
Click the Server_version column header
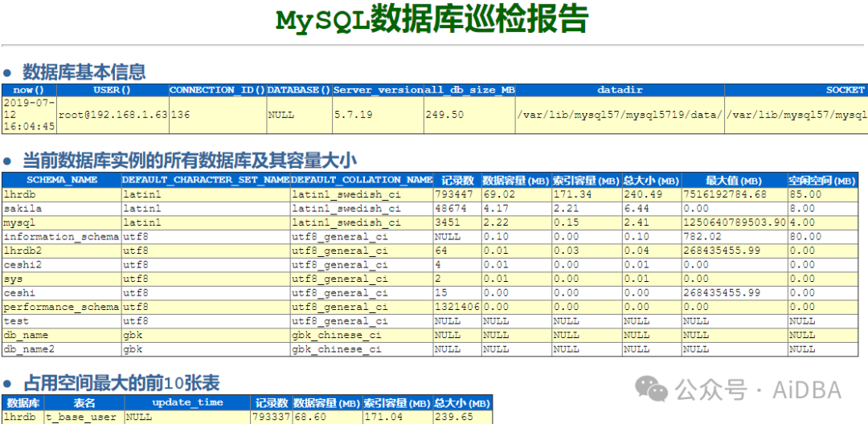coord(378,90)
